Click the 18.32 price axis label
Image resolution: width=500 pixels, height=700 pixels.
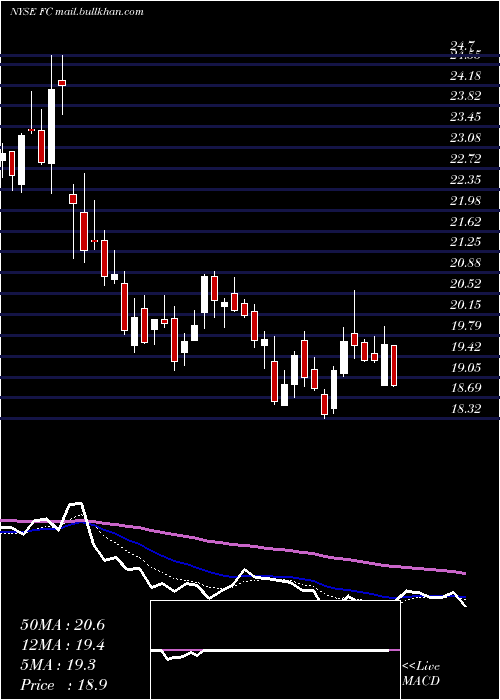[466, 408]
